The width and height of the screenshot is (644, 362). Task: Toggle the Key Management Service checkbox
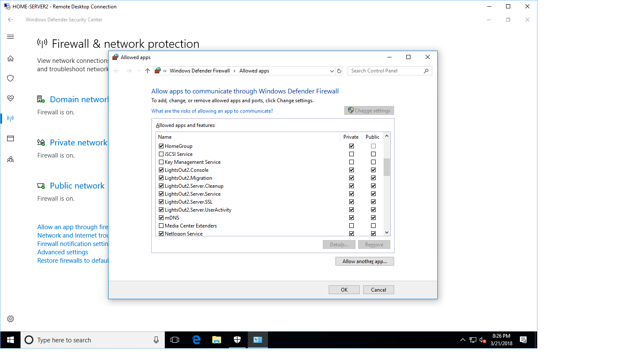coord(161,162)
